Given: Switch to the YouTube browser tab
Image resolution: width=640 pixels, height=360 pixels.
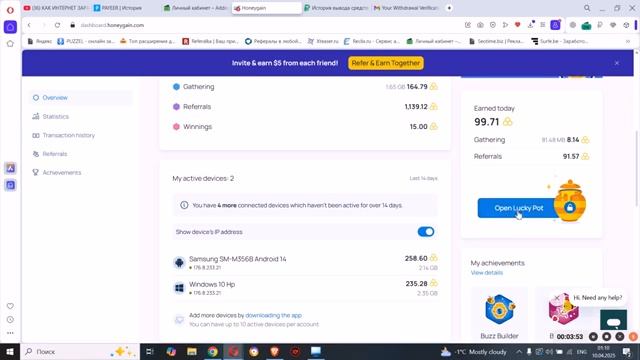Looking at the screenshot, I should pos(56,8).
